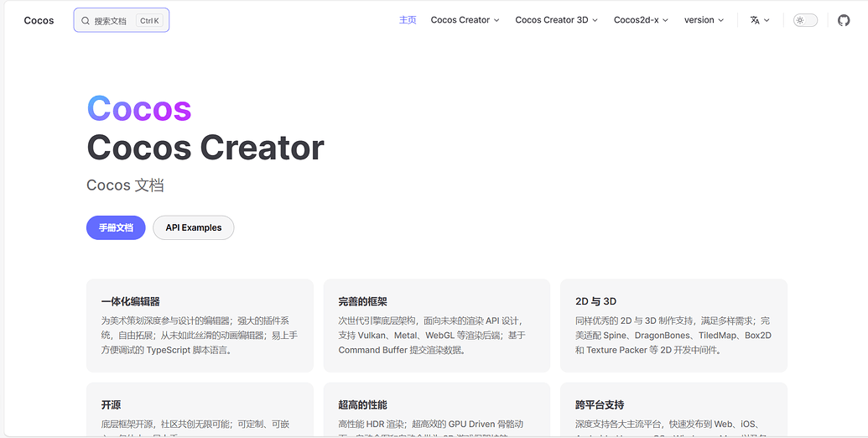Go to the 主页 nav item
This screenshot has width=868, height=438.
point(408,20)
